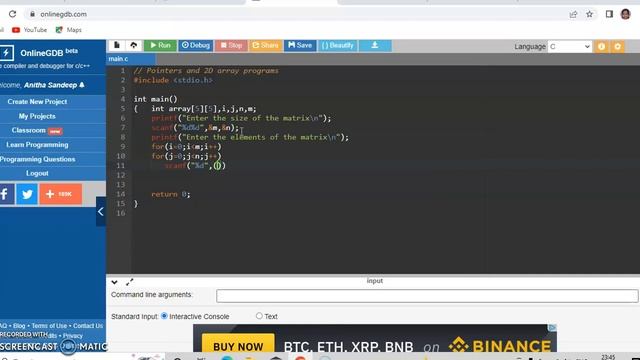Viewport: 640px width, 360px height.
Task: Close the ad with its corner icon
Action: [x=552, y=328]
